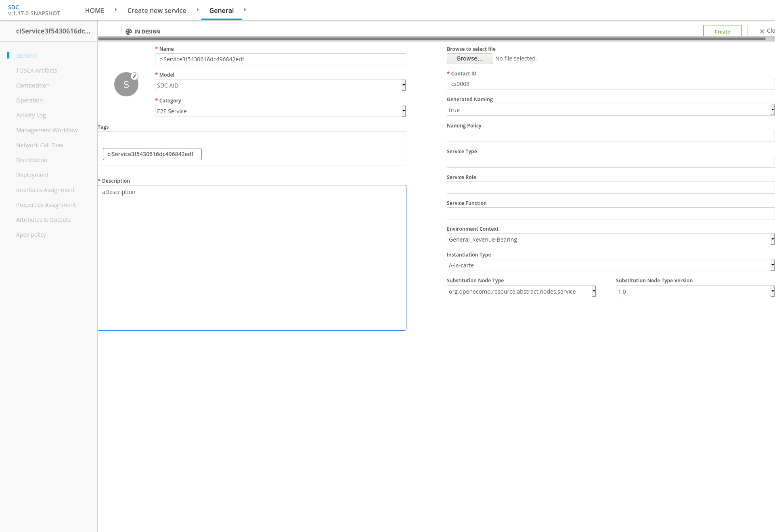Open TOSCA Artifacts section
This screenshot has height=532, width=775.
[x=37, y=71]
